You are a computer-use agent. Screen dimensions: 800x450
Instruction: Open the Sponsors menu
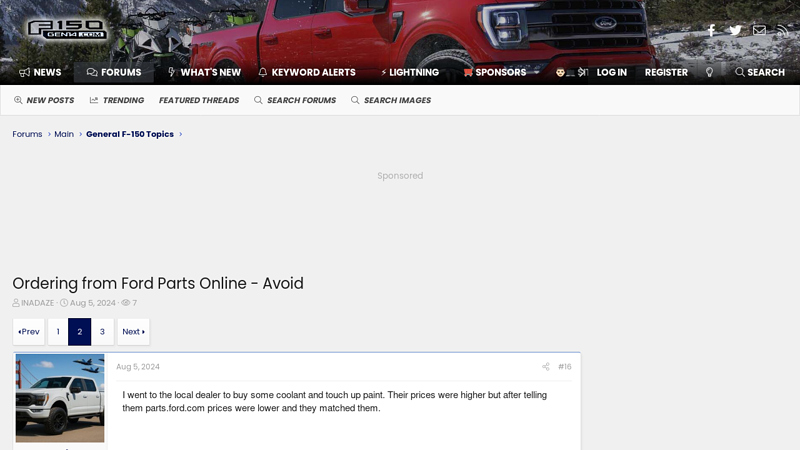495,72
